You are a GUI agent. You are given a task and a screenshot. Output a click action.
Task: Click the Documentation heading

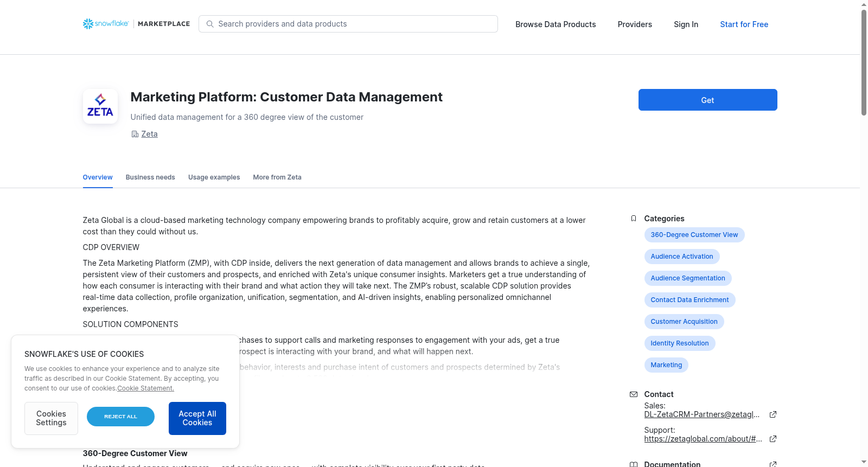point(672,464)
